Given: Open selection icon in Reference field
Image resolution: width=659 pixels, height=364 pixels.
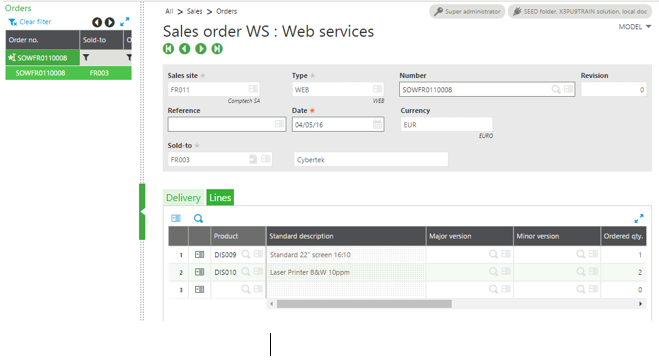Looking at the screenshot, I should 279,124.
